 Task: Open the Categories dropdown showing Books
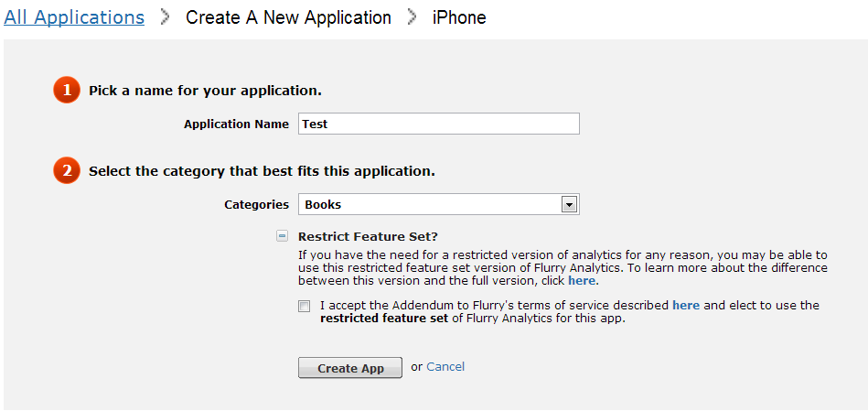pyautogui.click(x=439, y=204)
